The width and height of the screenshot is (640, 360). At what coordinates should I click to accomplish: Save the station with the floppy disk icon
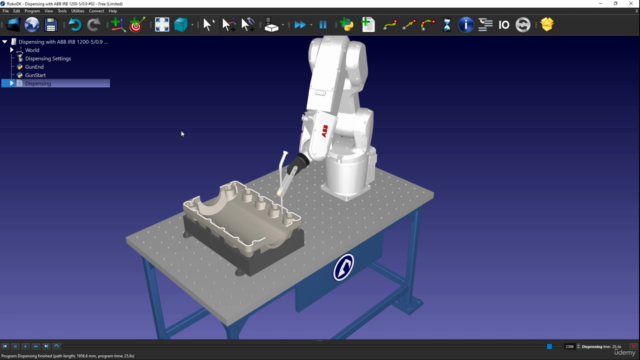coord(51,25)
